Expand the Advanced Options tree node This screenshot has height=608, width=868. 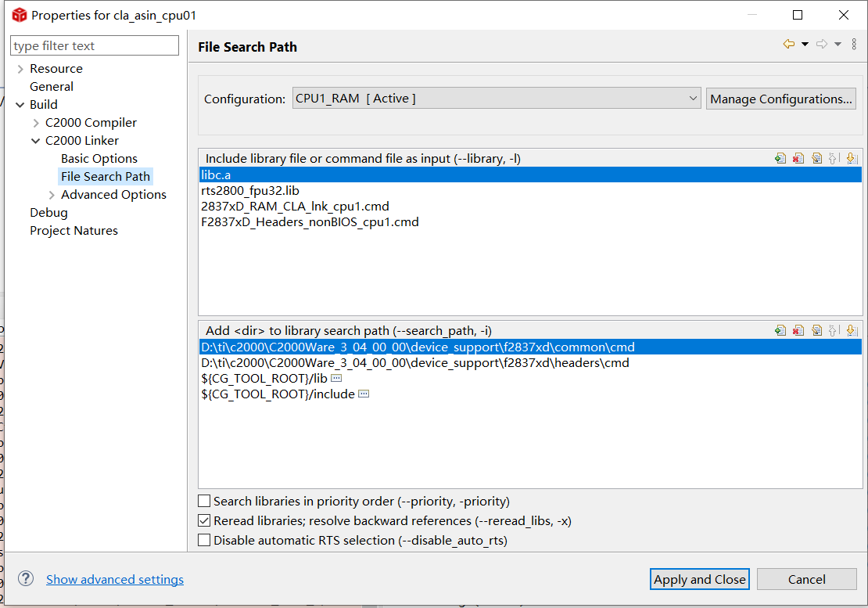52,195
